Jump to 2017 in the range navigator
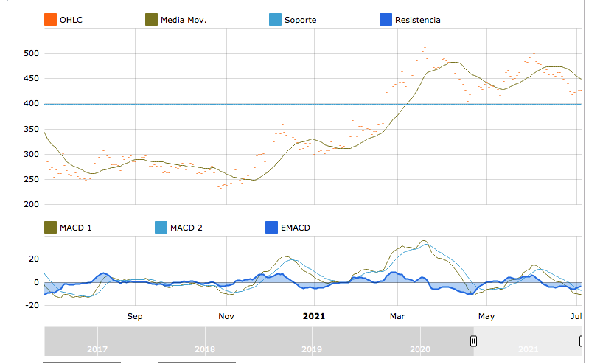 (97, 349)
